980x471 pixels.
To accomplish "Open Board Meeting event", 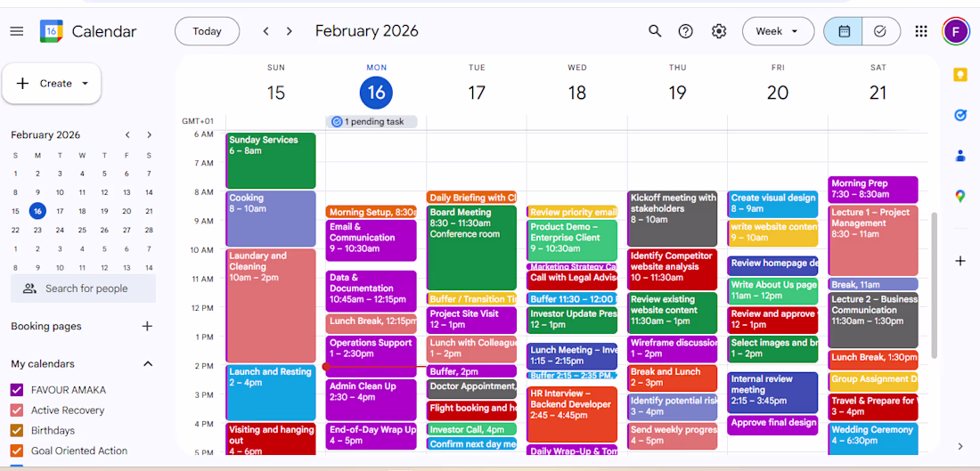I will click(472, 248).
